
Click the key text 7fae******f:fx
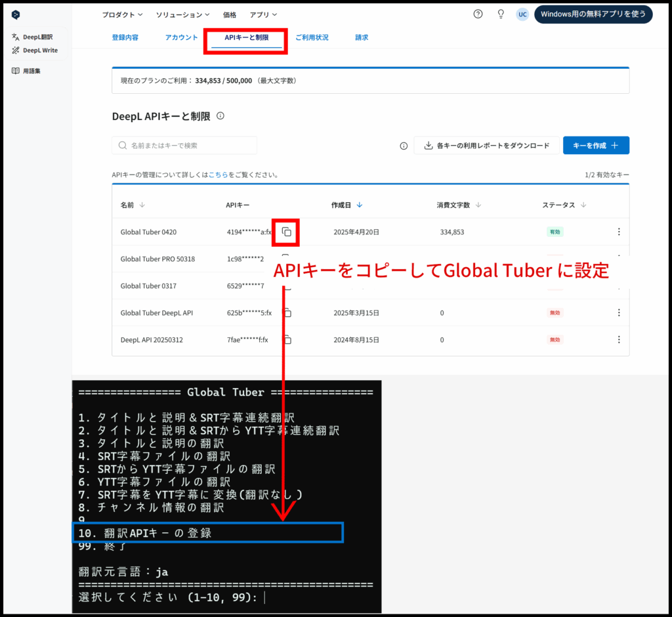[x=247, y=340]
